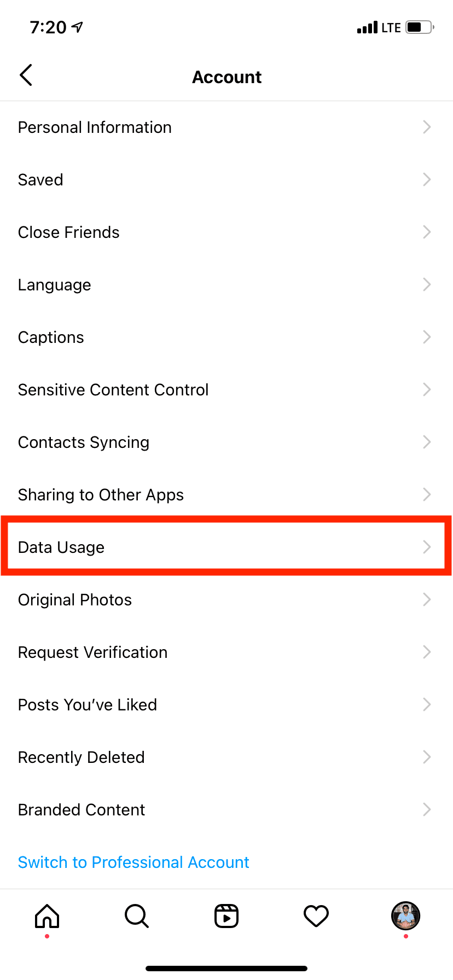Open the Activity heart icon

[316, 916]
